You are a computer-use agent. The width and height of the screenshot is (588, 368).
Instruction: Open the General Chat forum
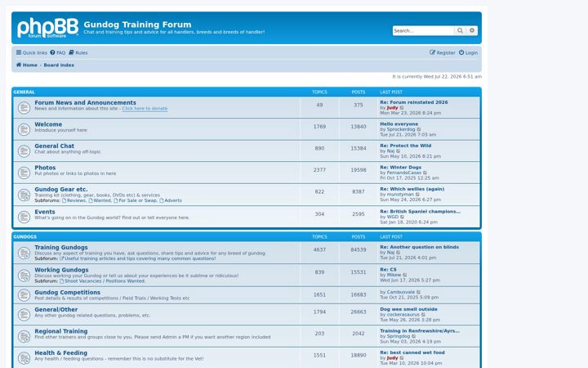pyautogui.click(x=55, y=146)
